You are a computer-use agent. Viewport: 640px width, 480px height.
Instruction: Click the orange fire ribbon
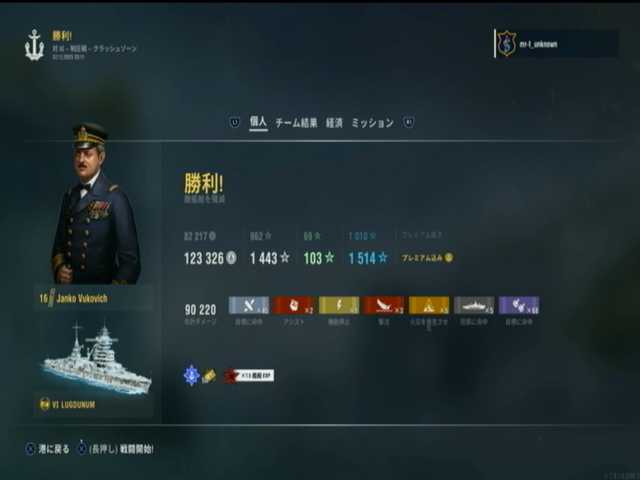429,305
